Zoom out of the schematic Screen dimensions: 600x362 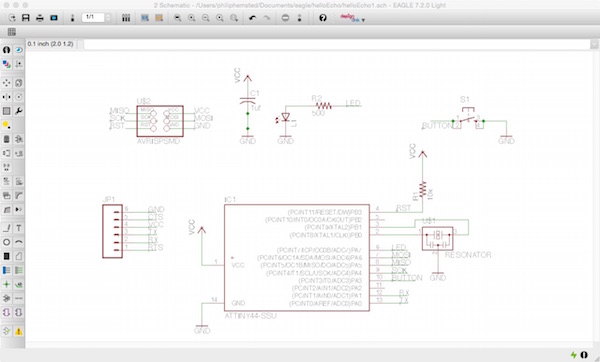[x=205, y=18]
